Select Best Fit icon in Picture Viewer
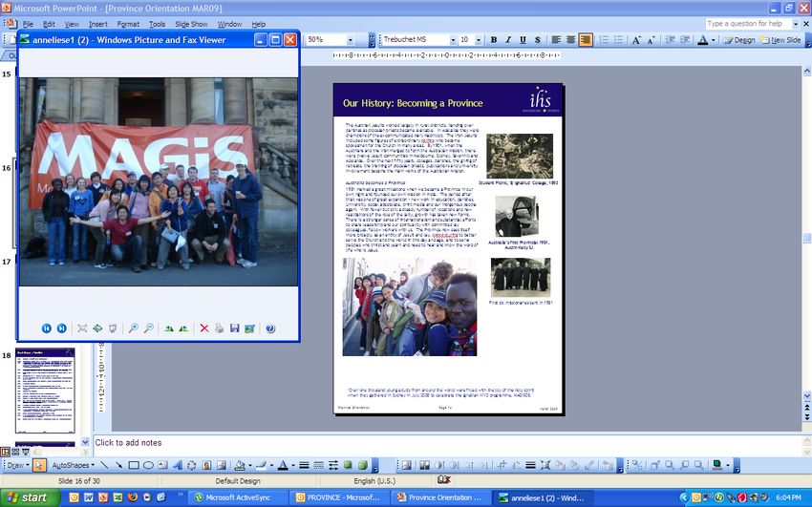 82,328
